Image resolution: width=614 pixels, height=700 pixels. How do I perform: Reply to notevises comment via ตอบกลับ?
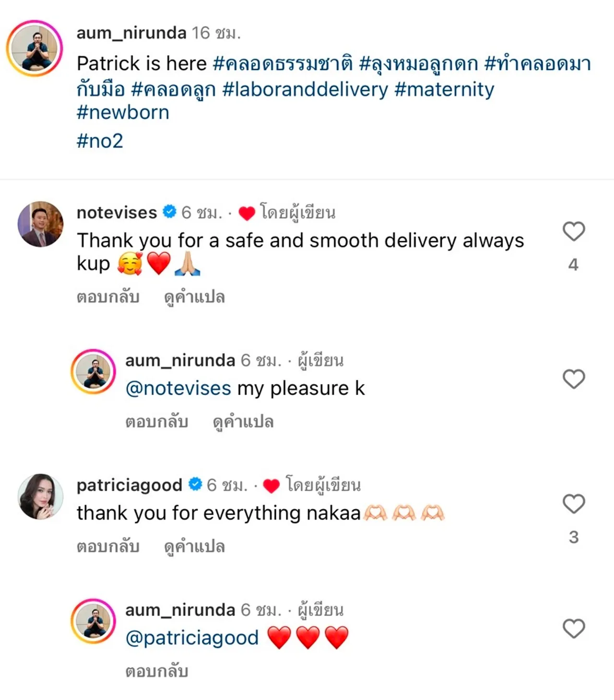pos(108,297)
